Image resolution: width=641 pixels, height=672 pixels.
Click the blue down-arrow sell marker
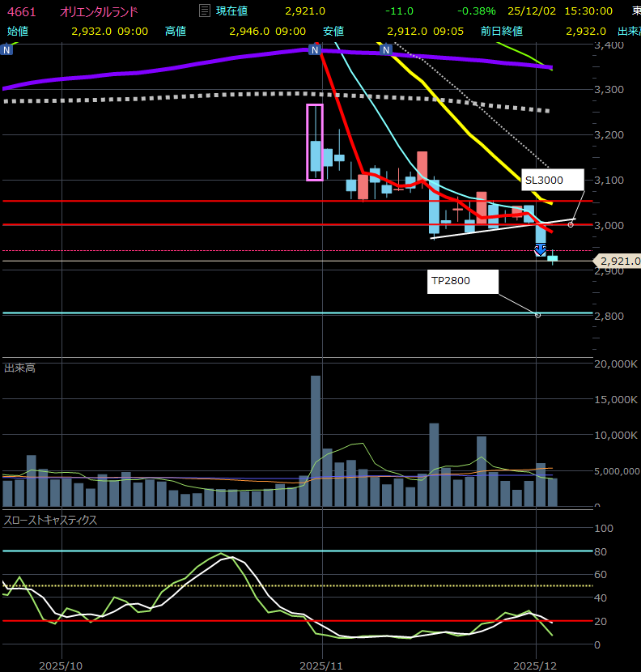coord(540,251)
